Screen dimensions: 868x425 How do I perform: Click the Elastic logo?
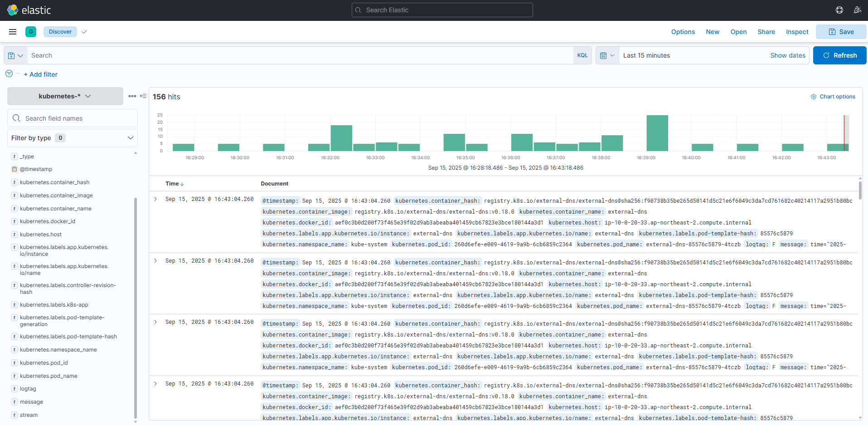(x=29, y=10)
